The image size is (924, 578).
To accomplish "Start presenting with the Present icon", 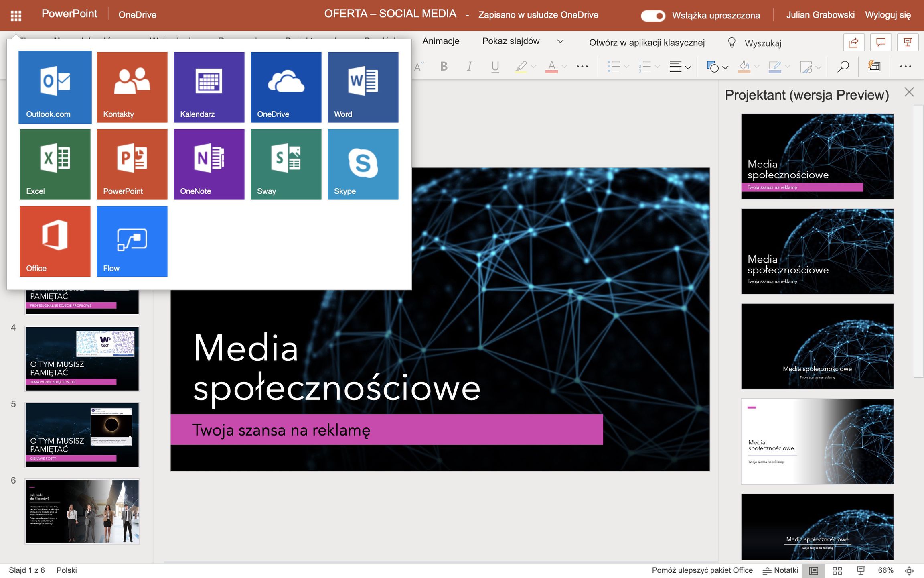I will (x=908, y=42).
